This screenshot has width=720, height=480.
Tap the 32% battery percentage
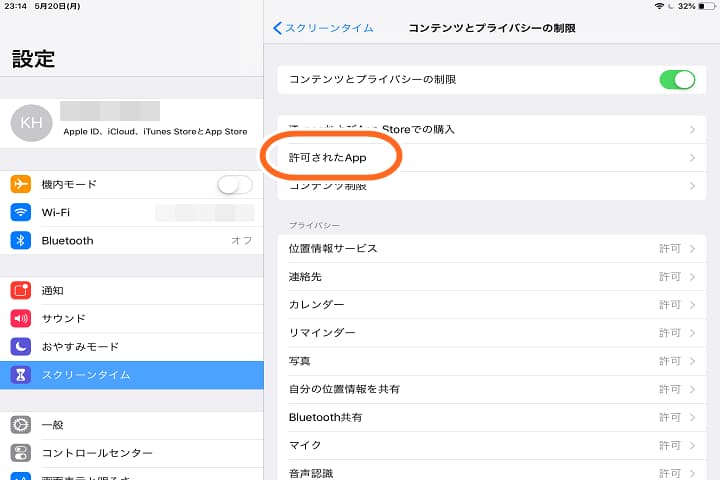click(686, 6)
